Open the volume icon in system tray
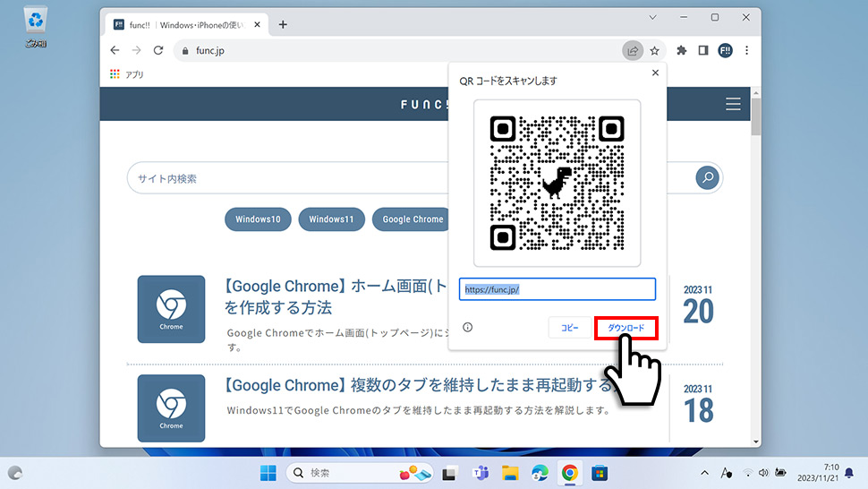The image size is (868, 489). point(763,473)
